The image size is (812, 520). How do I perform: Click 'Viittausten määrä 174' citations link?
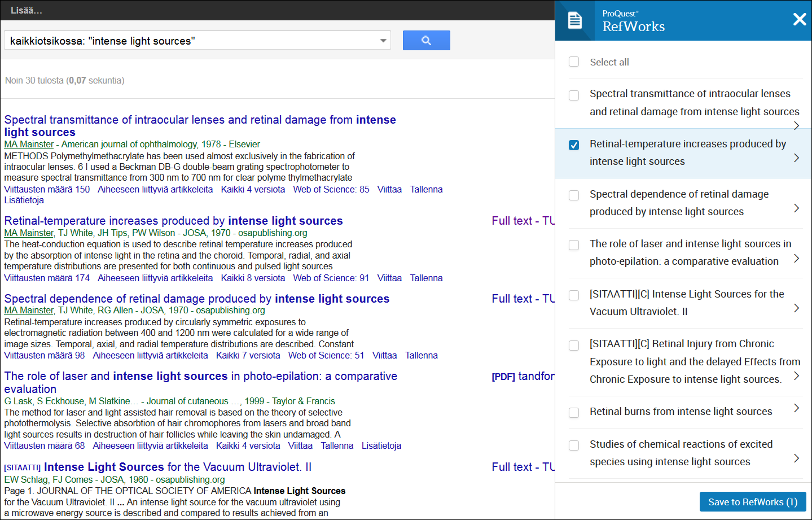[47, 278]
